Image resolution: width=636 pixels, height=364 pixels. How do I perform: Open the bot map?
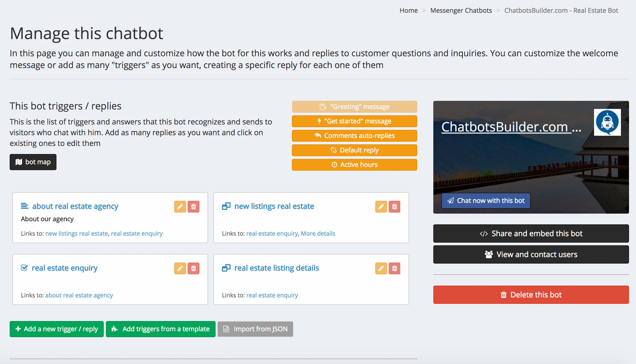[x=33, y=162]
